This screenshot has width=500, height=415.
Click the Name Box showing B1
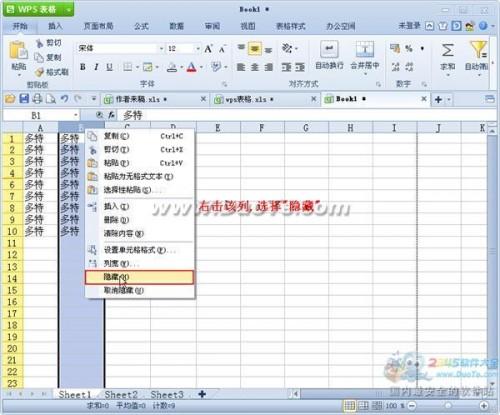tap(41, 115)
